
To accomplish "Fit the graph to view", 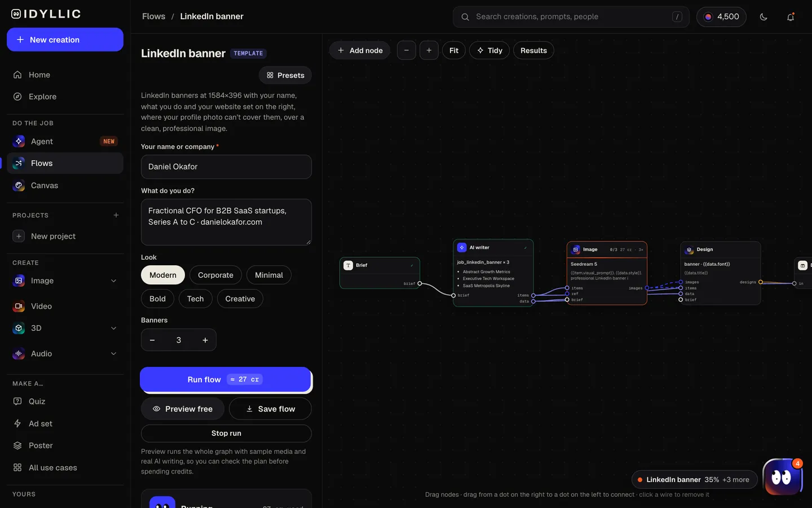I will tap(454, 50).
